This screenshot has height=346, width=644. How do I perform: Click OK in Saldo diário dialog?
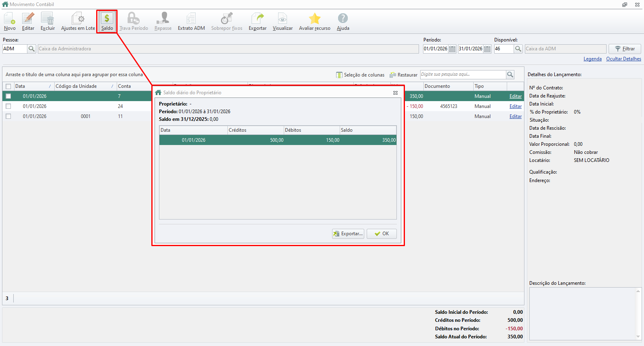click(382, 234)
